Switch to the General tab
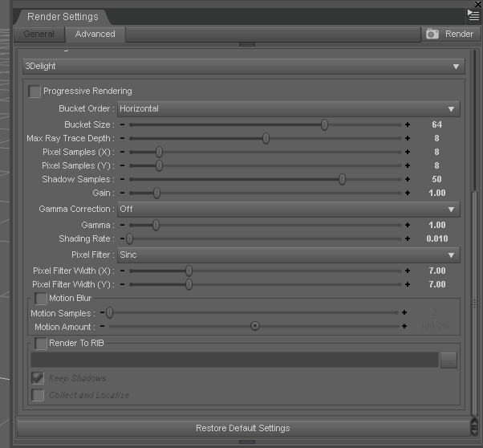The image size is (483, 448). click(x=39, y=34)
